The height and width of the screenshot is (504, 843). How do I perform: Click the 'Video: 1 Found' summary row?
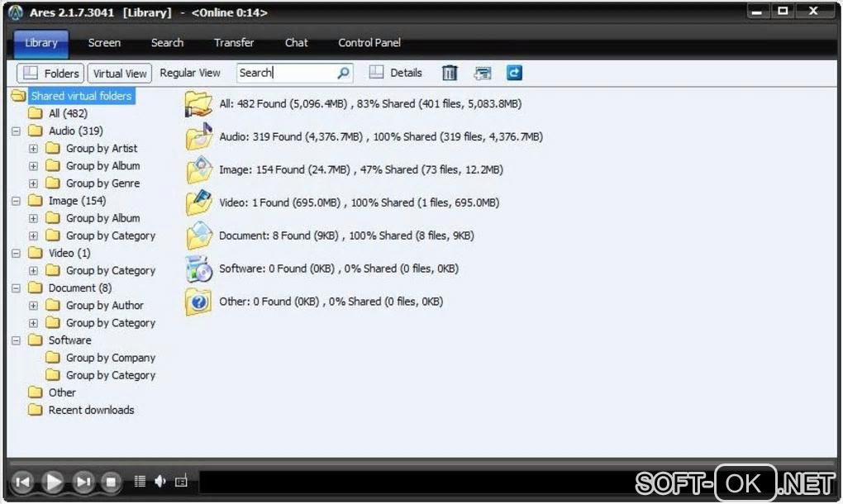click(359, 202)
